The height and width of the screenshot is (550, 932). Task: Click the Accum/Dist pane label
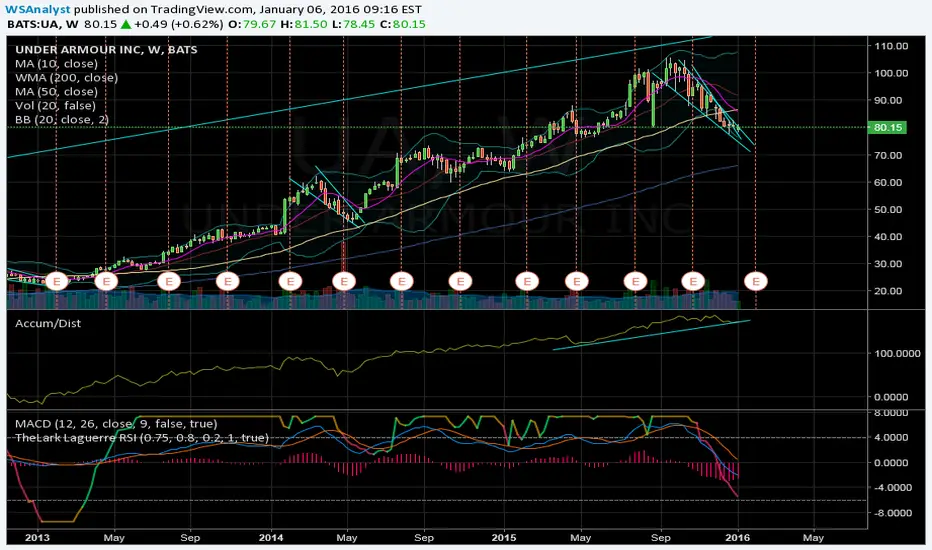[48, 323]
